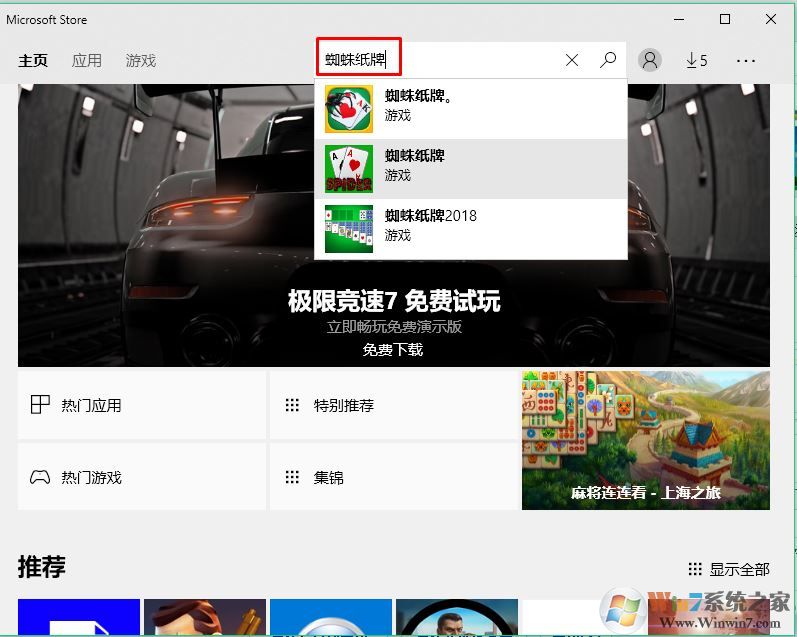Click the 极限竞速7 免费试玩 banner title

click(x=394, y=301)
